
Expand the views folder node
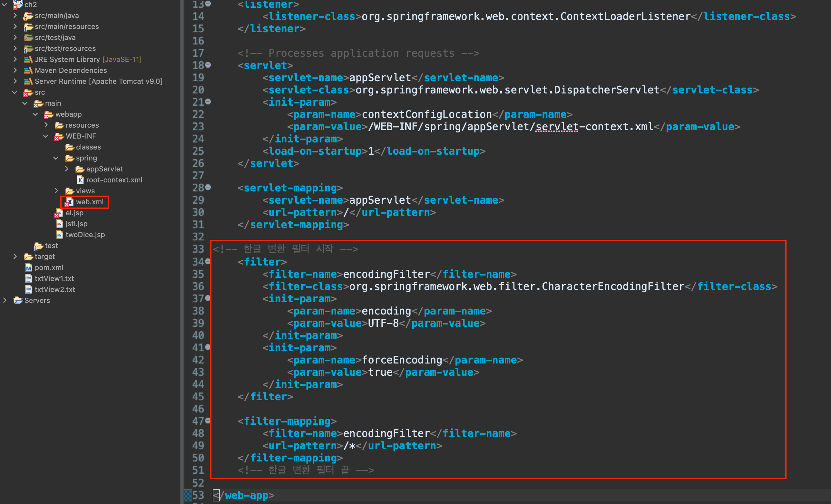coord(56,191)
